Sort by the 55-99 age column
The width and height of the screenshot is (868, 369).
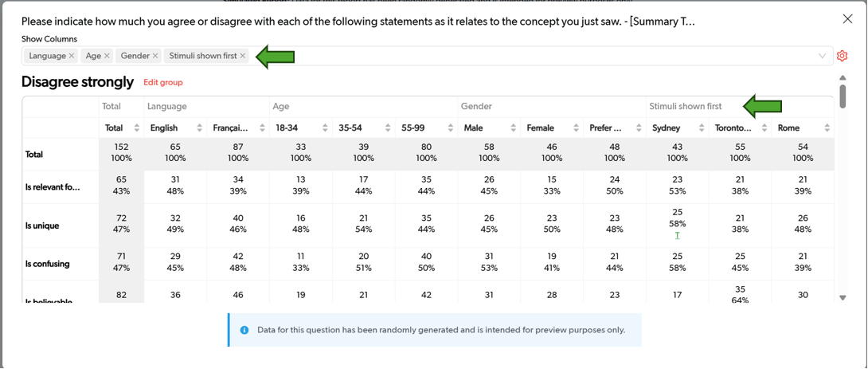point(451,128)
